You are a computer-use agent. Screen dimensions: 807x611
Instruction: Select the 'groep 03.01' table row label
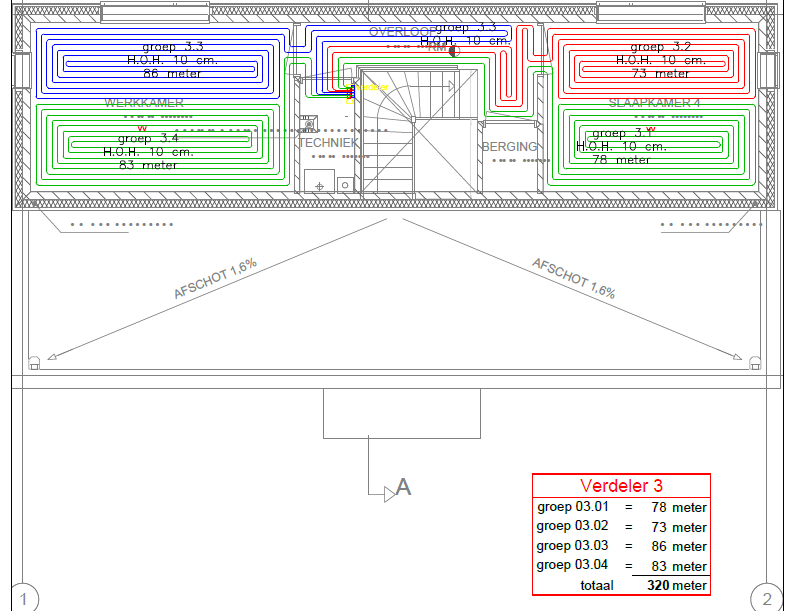(573, 507)
